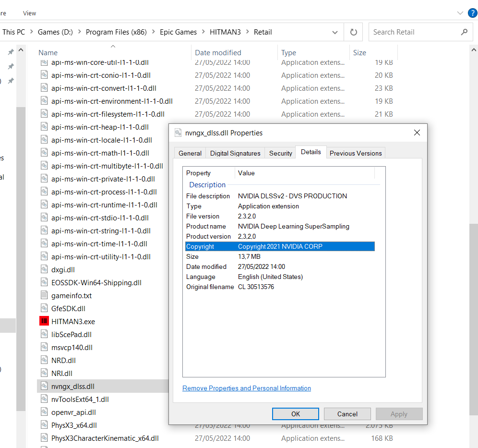Select the File description property row
The image size is (478, 448).
pyautogui.click(x=280, y=196)
